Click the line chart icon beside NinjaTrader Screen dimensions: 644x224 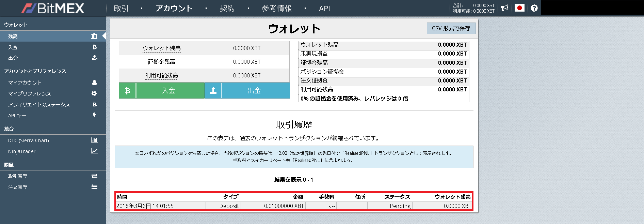pyautogui.click(x=94, y=151)
